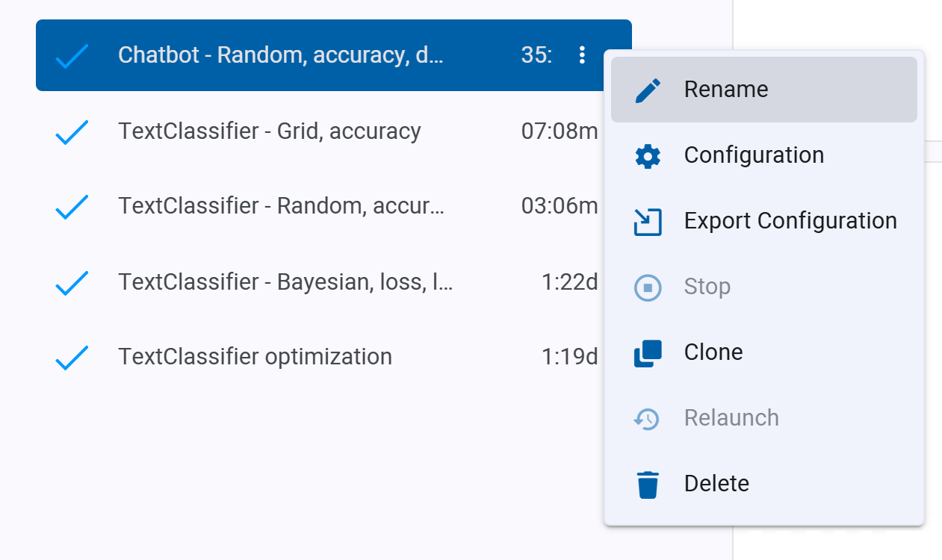Click the disabled Stop icon
Screen dimensions: 942x560
pyautogui.click(x=649, y=286)
